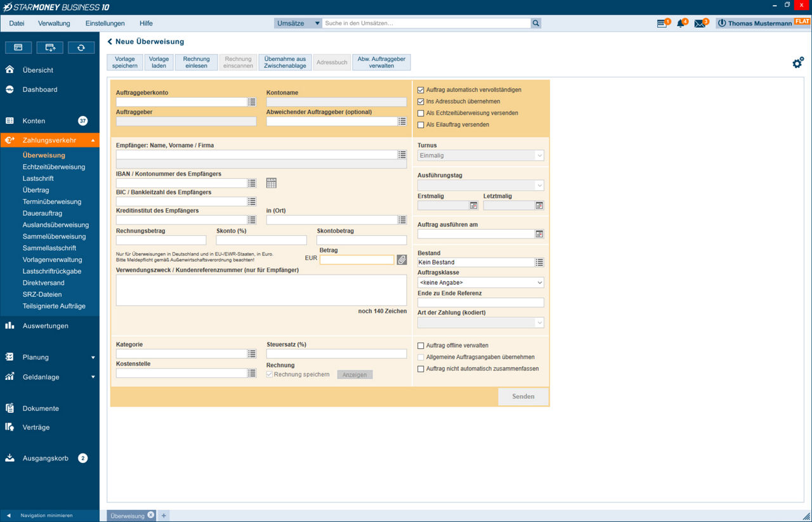Click the settings gears icon

pos(798,62)
